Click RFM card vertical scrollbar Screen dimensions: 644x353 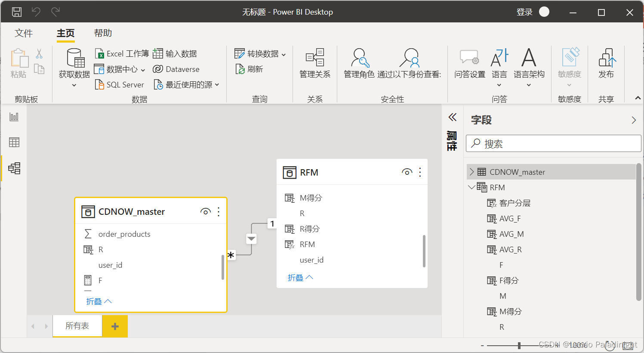coord(424,251)
